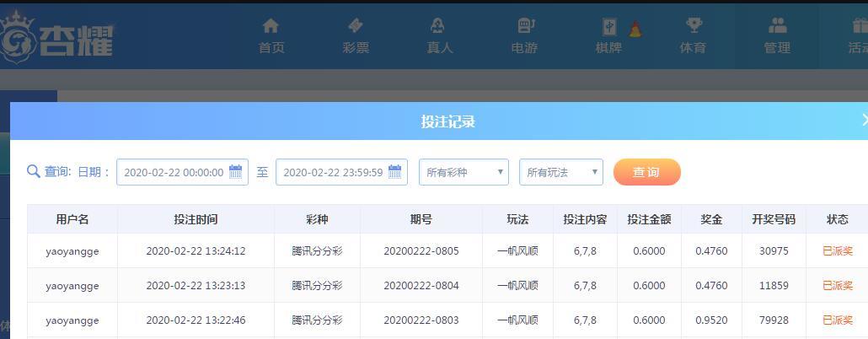Select the 真人 live dealer icon
The height and width of the screenshot is (339, 868).
438,25
